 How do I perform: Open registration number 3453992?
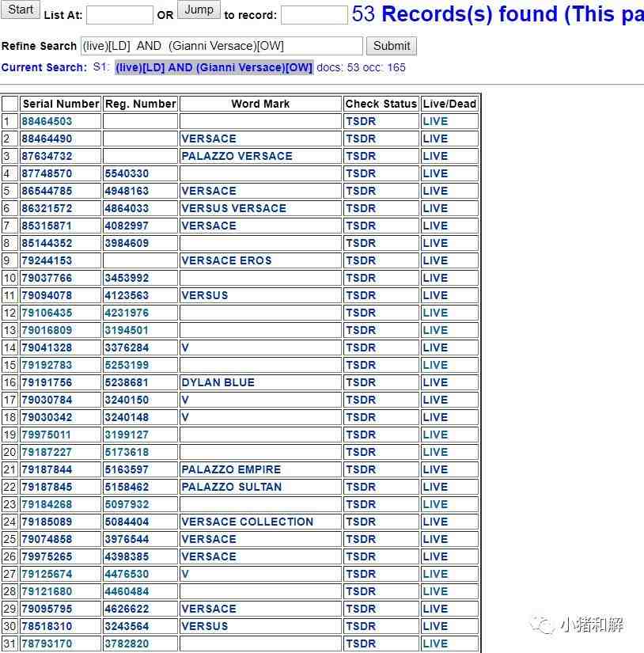pyautogui.click(x=127, y=278)
